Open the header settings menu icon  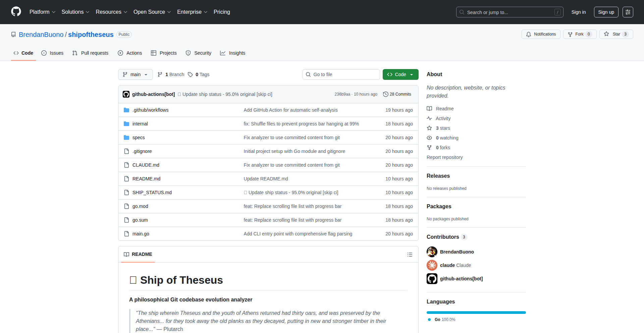(x=628, y=12)
